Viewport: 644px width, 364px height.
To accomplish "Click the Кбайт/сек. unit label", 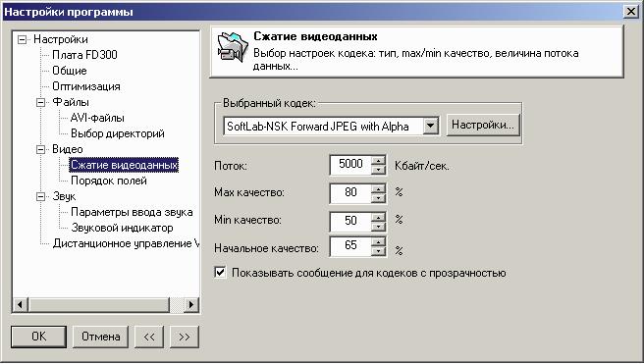I will click(x=422, y=166).
